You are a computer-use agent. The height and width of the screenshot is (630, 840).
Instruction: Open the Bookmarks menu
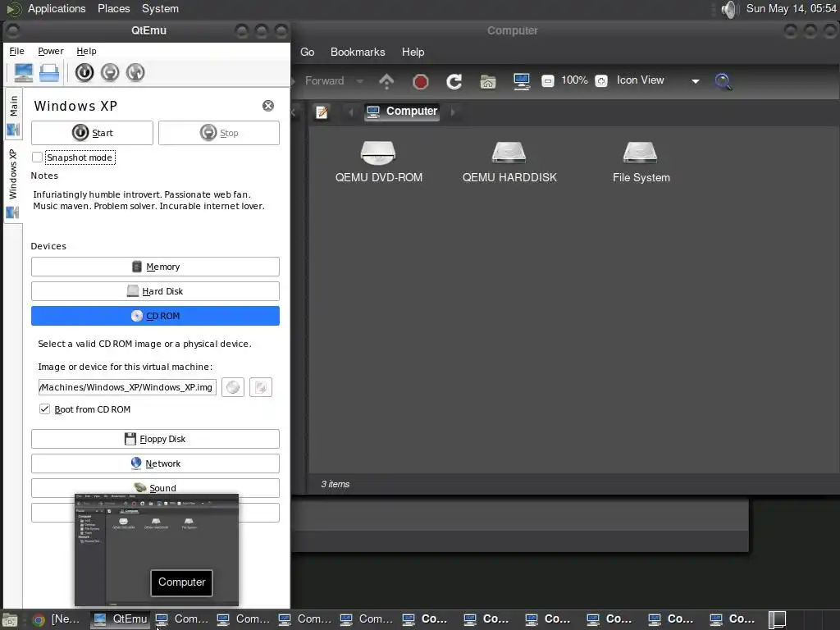358,52
